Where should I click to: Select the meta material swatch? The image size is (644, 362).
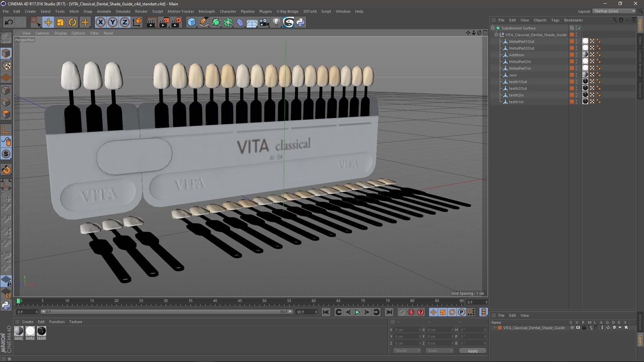point(30,331)
